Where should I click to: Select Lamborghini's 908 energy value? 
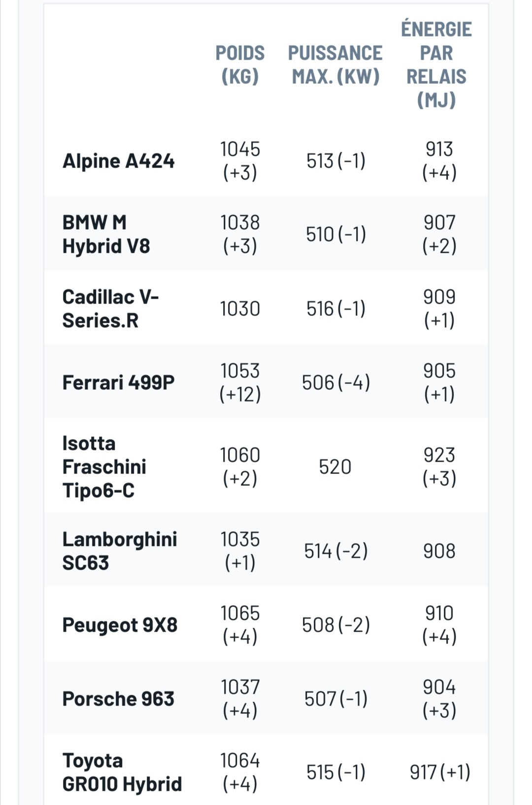[439, 551]
